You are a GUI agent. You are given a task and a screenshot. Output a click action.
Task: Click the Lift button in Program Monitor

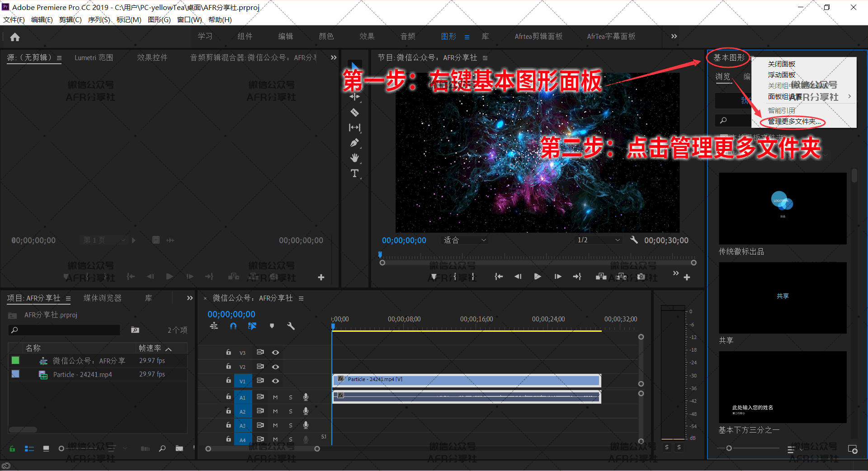601,277
